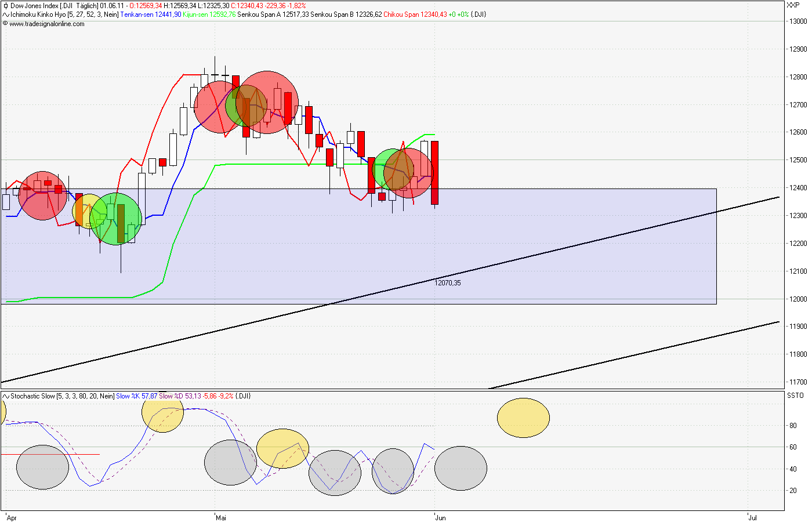812x522 pixels.
Task: Click the copyright icon before www.tradesignalonline.com
Action: [6, 25]
